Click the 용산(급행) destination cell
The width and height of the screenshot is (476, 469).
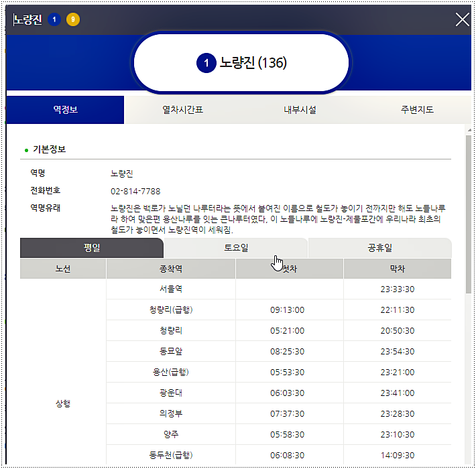[x=171, y=373]
